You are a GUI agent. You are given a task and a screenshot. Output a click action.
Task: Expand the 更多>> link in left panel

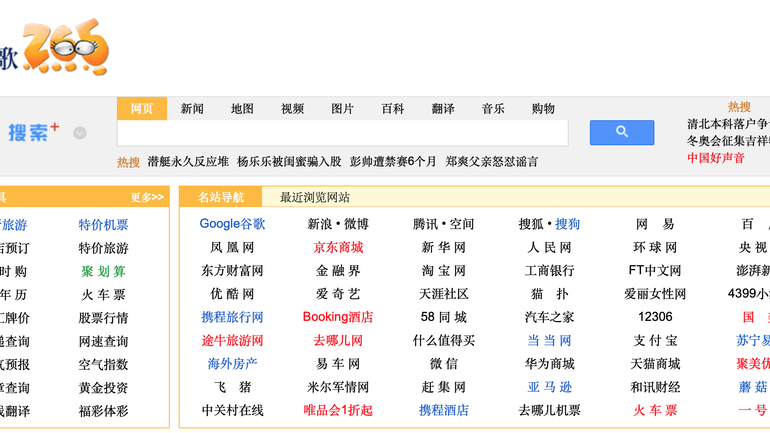tap(147, 197)
